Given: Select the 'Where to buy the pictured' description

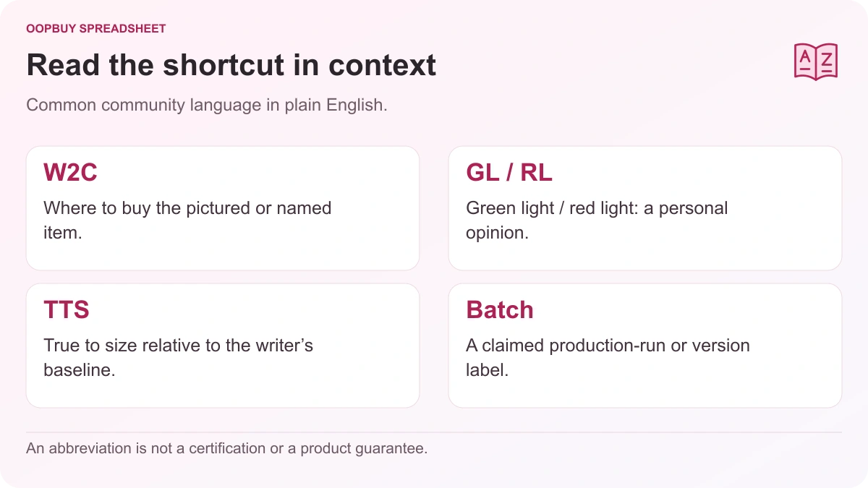Looking at the screenshot, I should click(x=187, y=221).
